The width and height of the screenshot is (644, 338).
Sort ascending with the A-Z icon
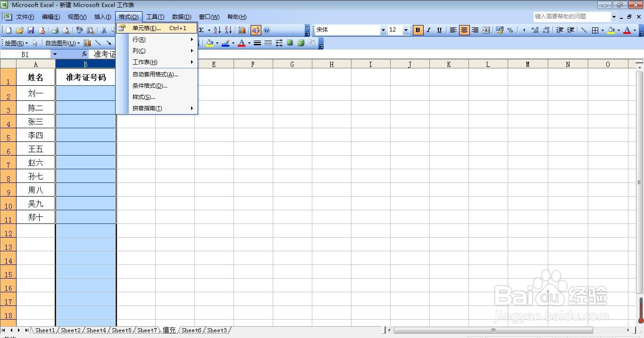tap(217, 30)
